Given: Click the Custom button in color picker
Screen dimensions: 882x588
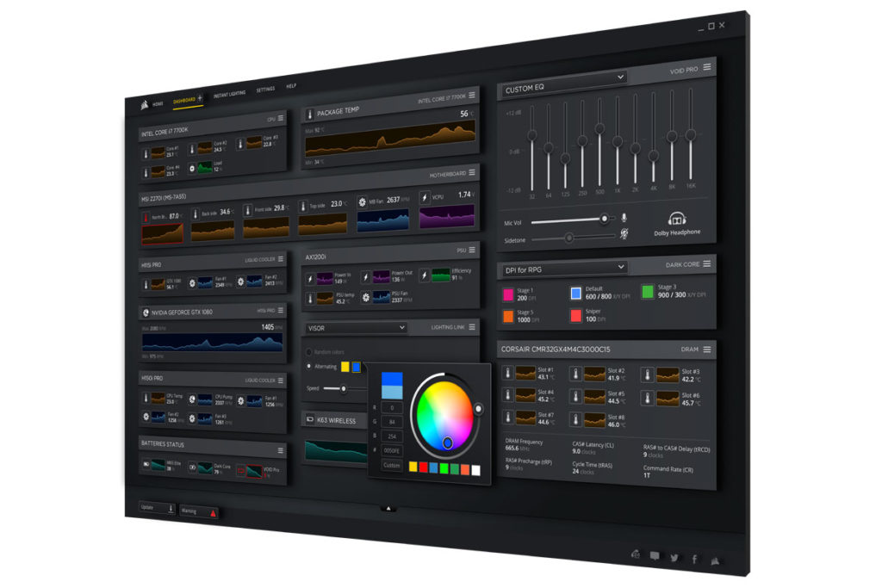Looking at the screenshot, I should pos(392,465).
